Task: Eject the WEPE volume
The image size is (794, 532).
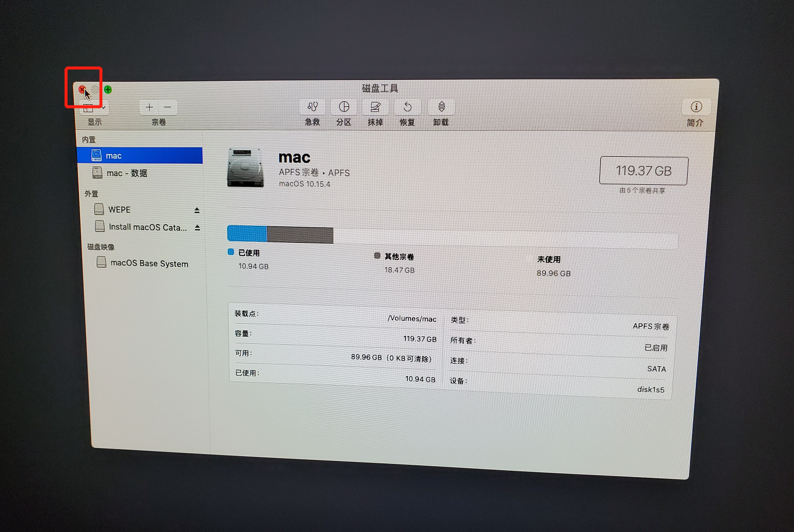Action: [x=197, y=210]
